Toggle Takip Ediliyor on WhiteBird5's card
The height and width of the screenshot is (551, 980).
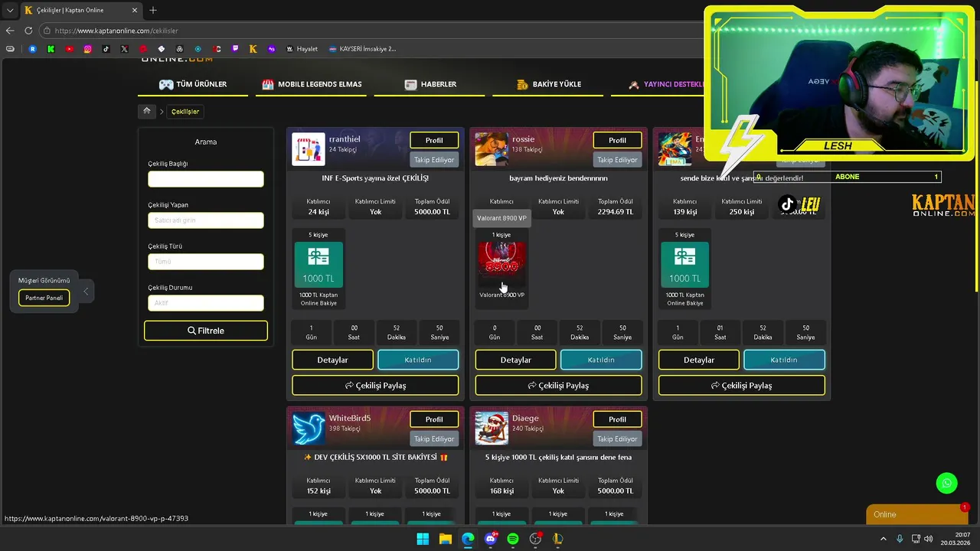[434, 439]
